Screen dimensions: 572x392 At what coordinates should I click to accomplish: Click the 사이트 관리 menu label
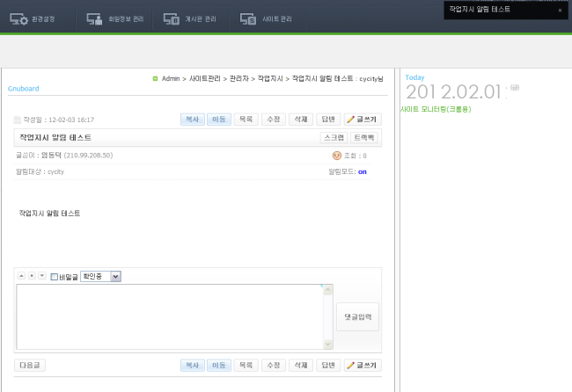click(x=277, y=19)
